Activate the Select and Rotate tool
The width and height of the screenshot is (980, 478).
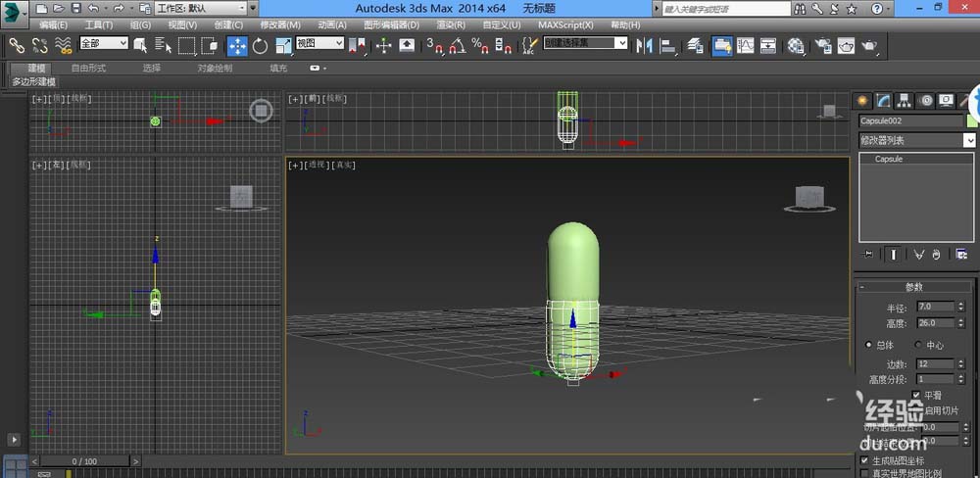260,46
